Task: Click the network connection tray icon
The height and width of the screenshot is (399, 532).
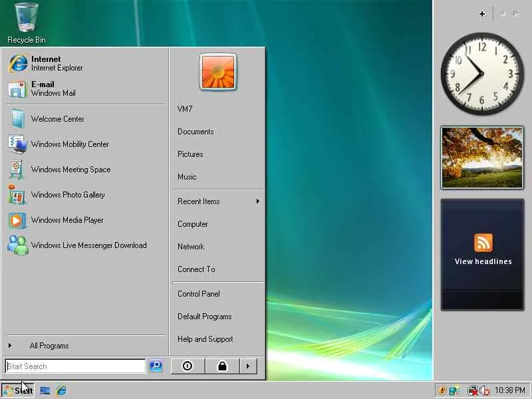Action: pos(454,391)
